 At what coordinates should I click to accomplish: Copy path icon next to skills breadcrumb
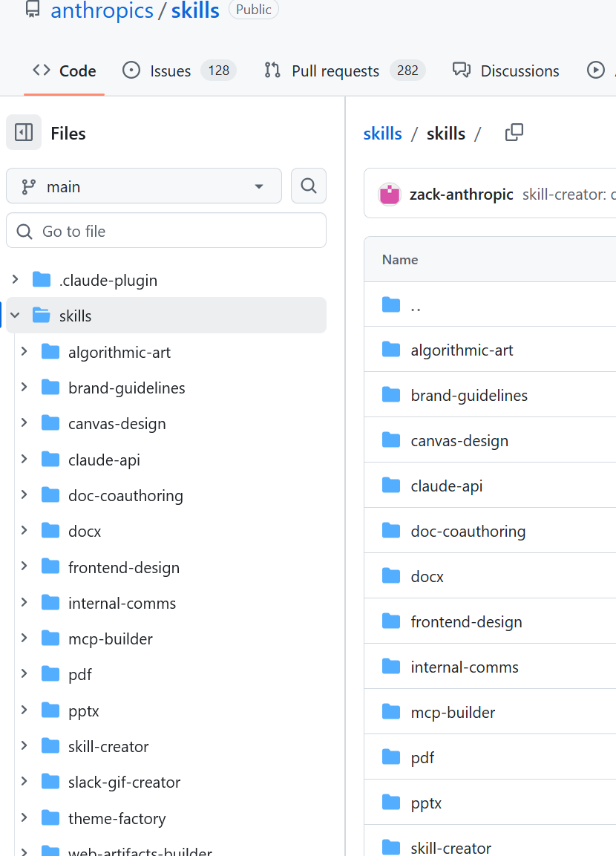click(514, 133)
